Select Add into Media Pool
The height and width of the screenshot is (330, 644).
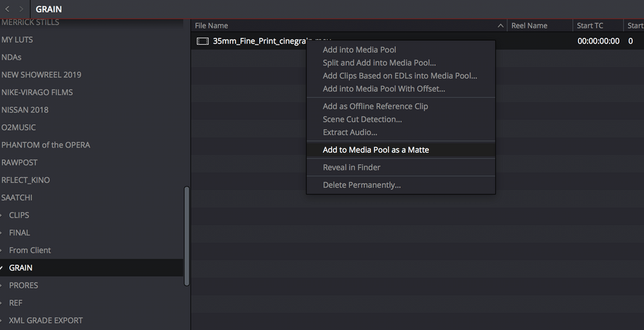pos(359,50)
